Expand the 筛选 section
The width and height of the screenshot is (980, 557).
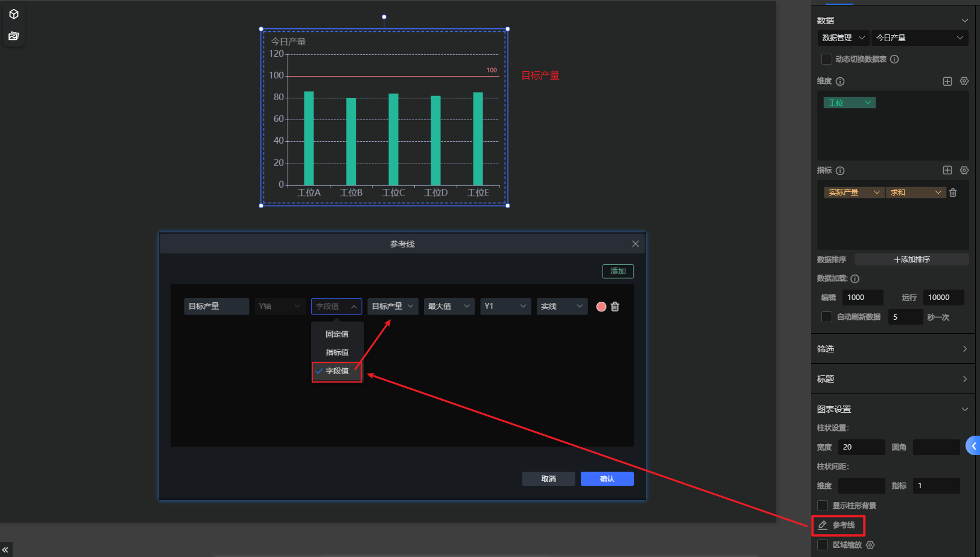893,349
